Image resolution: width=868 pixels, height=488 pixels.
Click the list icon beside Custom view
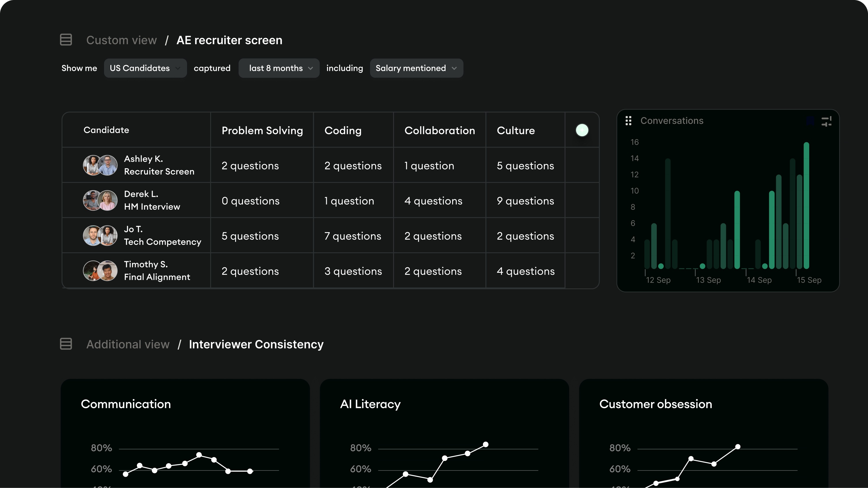[x=66, y=40]
